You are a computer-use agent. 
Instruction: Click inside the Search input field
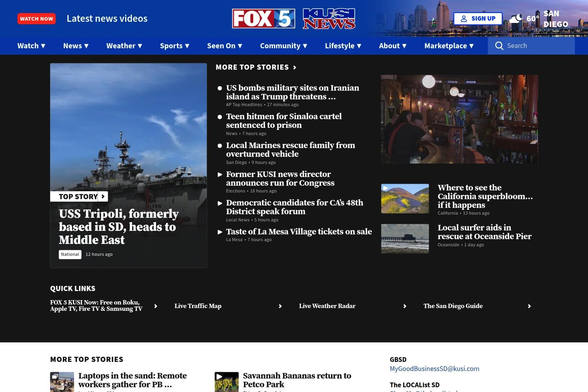tap(539, 46)
